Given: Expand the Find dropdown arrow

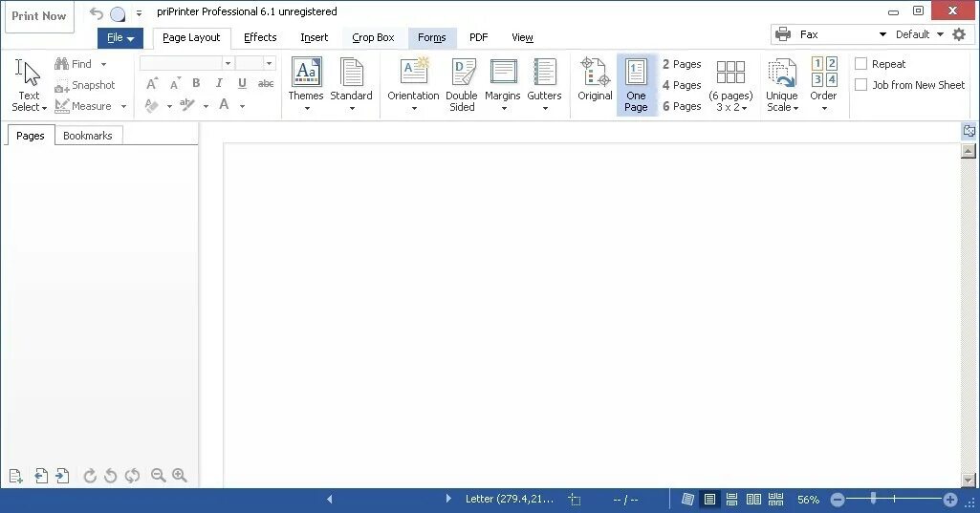Looking at the screenshot, I should click(x=103, y=64).
